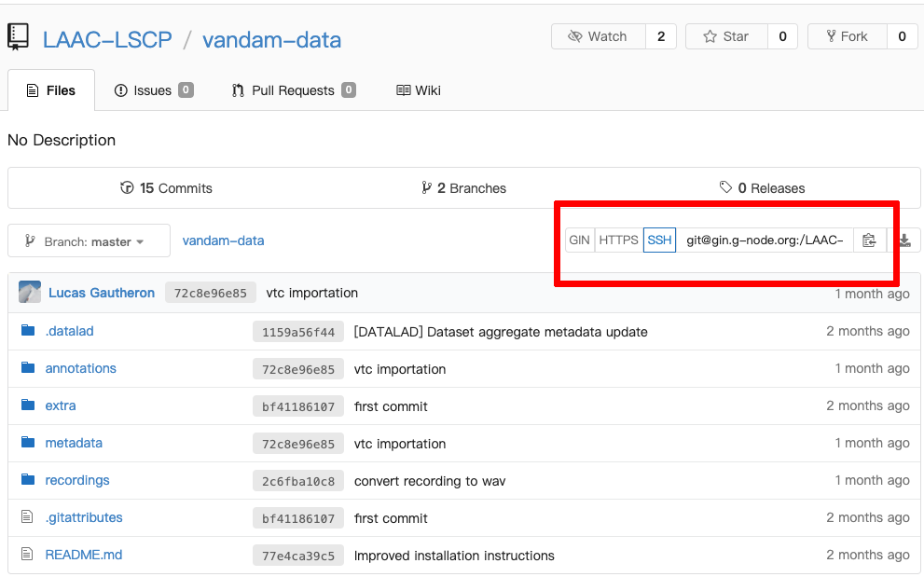Switch to the Pull Requests tab
924x577 pixels.
pyautogui.click(x=294, y=90)
